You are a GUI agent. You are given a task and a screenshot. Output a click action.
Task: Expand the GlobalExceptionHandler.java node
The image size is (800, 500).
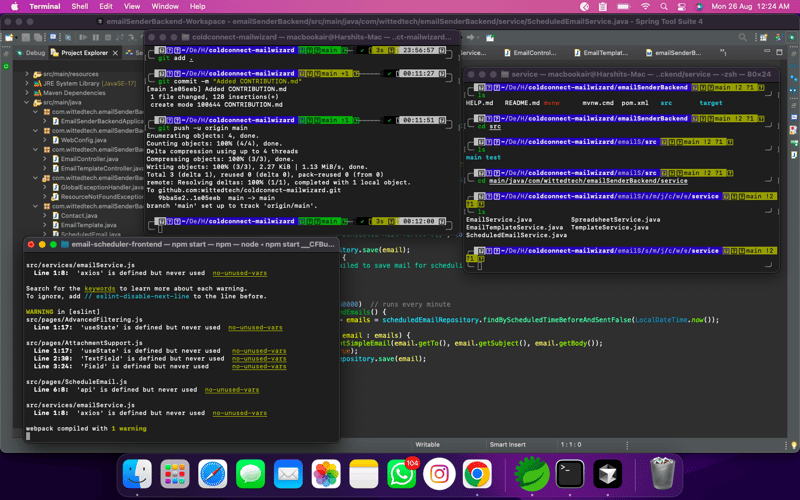tap(45, 187)
